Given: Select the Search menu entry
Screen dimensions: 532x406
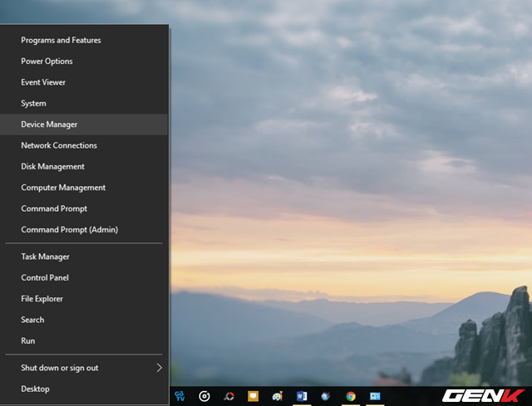Looking at the screenshot, I should coord(84,320).
